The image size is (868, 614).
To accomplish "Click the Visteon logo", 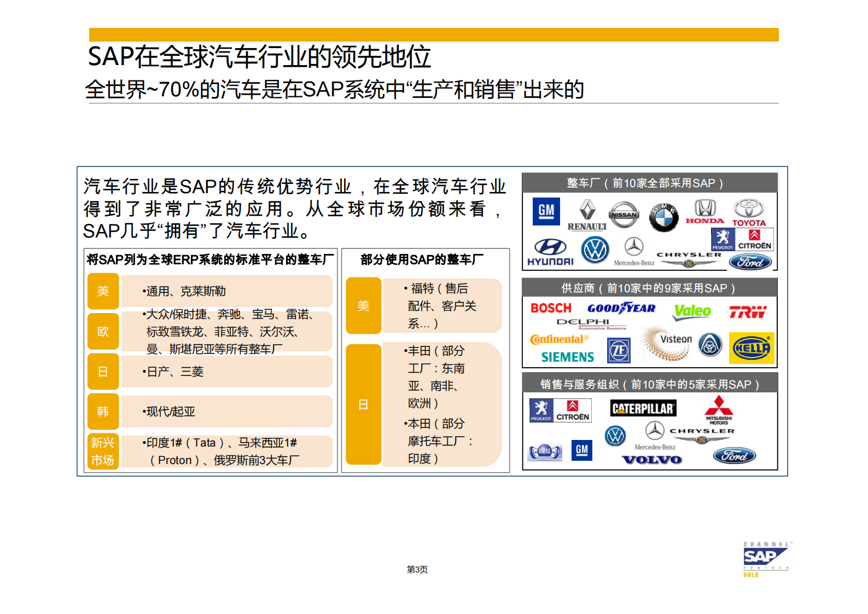I will click(668, 343).
